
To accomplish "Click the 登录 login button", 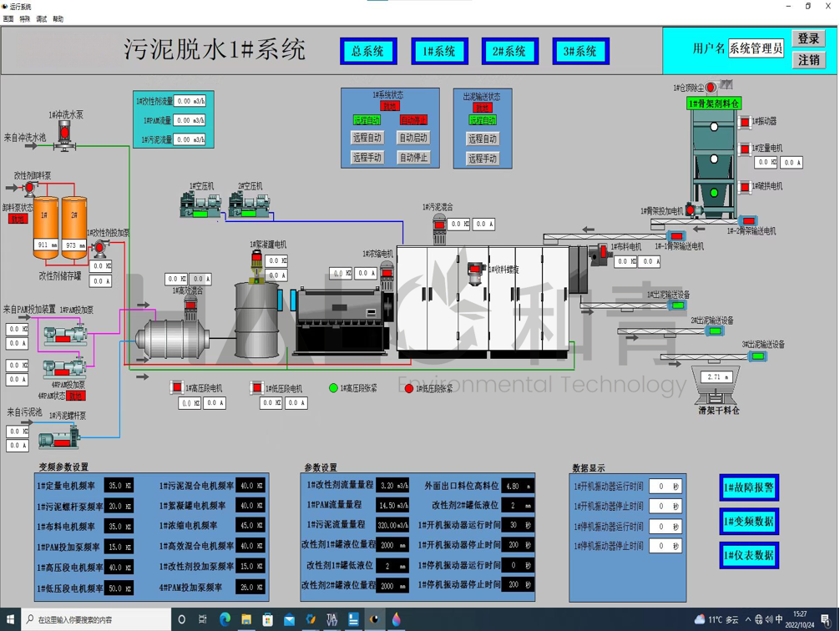I will [808, 38].
